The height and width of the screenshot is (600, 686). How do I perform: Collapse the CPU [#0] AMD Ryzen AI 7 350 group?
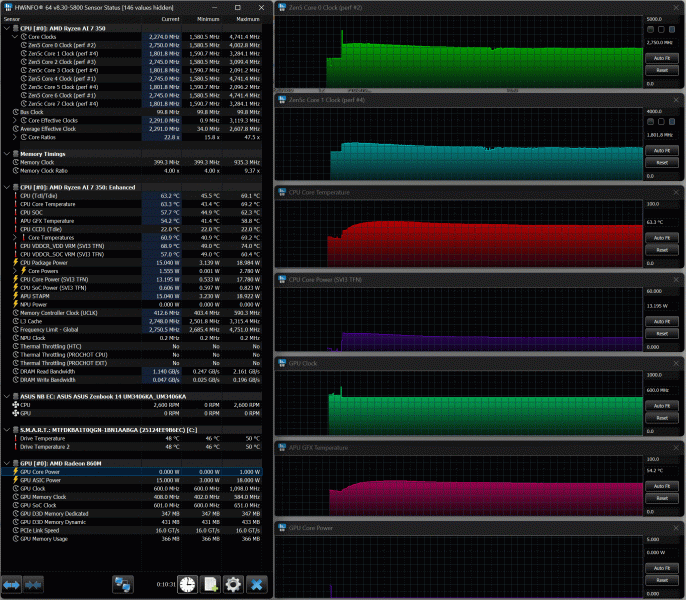point(7,28)
